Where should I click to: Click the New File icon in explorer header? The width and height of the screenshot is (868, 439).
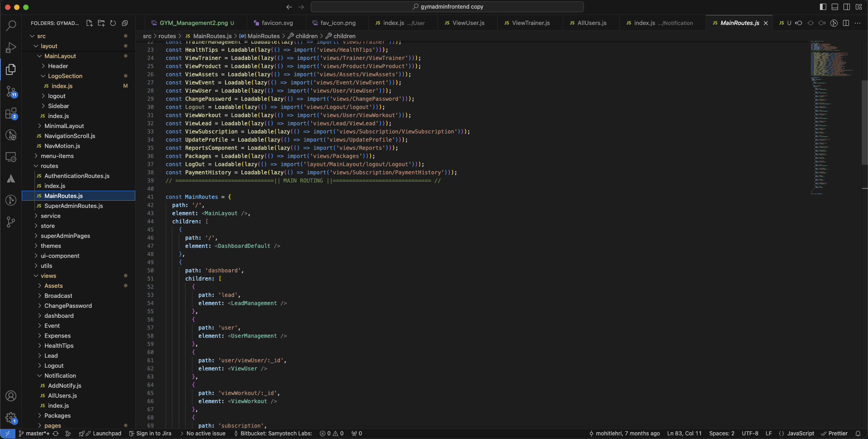coord(89,23)
